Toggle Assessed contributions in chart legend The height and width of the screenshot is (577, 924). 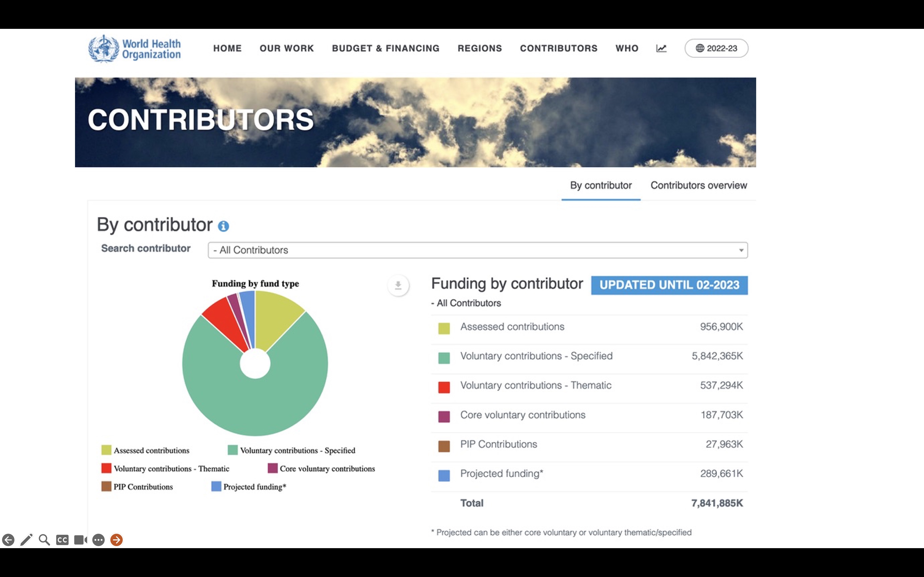(145, 450)
